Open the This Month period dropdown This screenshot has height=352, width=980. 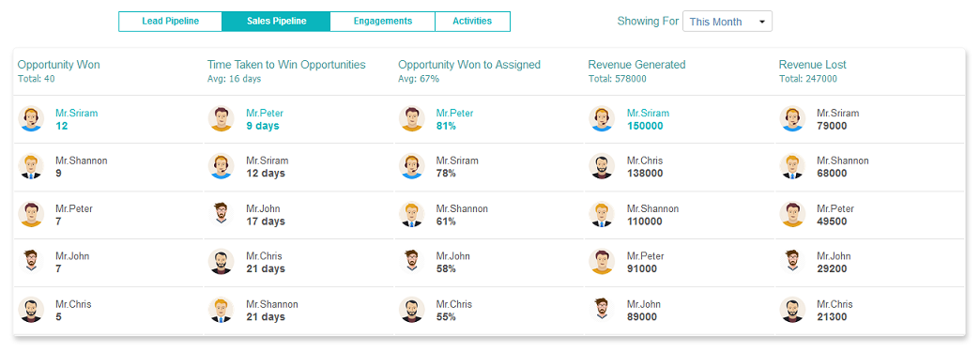[727, 22]
